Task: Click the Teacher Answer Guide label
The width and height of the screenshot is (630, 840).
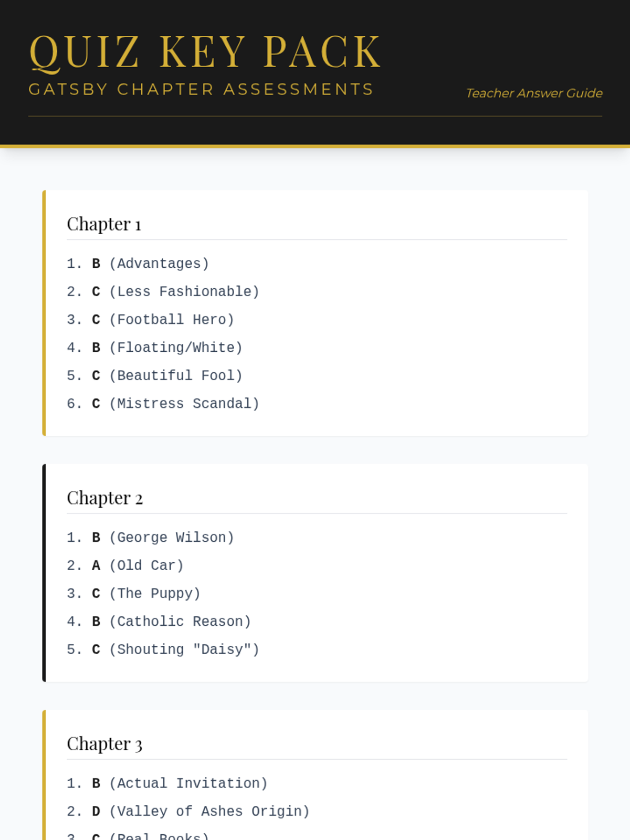Action: point(534,93)
